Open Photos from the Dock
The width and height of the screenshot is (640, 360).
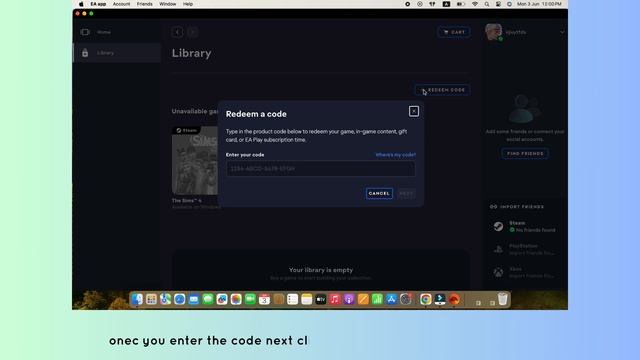tap(236, 299)
